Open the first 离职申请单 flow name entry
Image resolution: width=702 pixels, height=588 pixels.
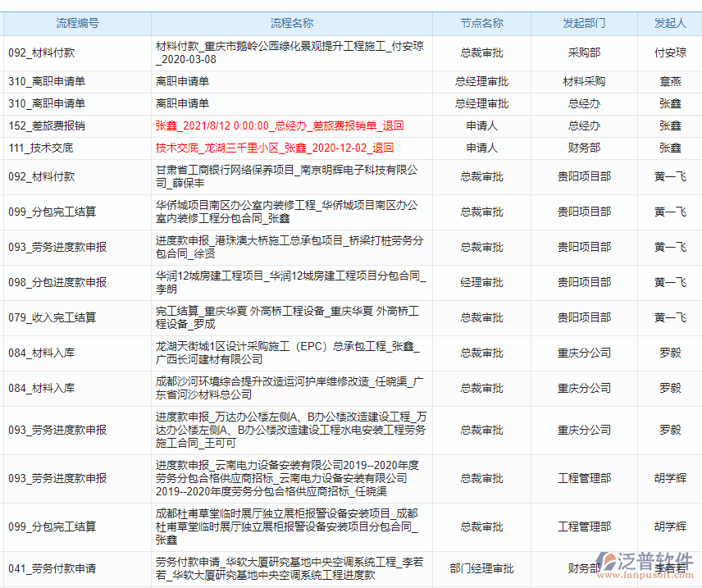[x=183, y=83]
